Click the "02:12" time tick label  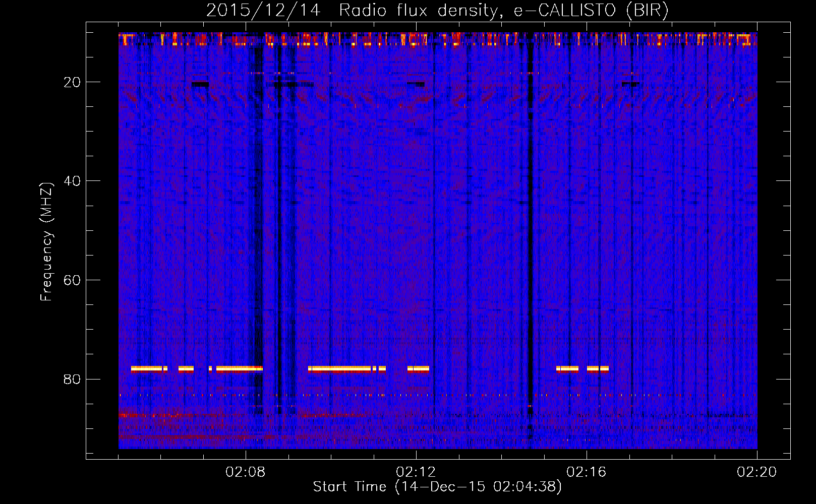pos(416,472)
